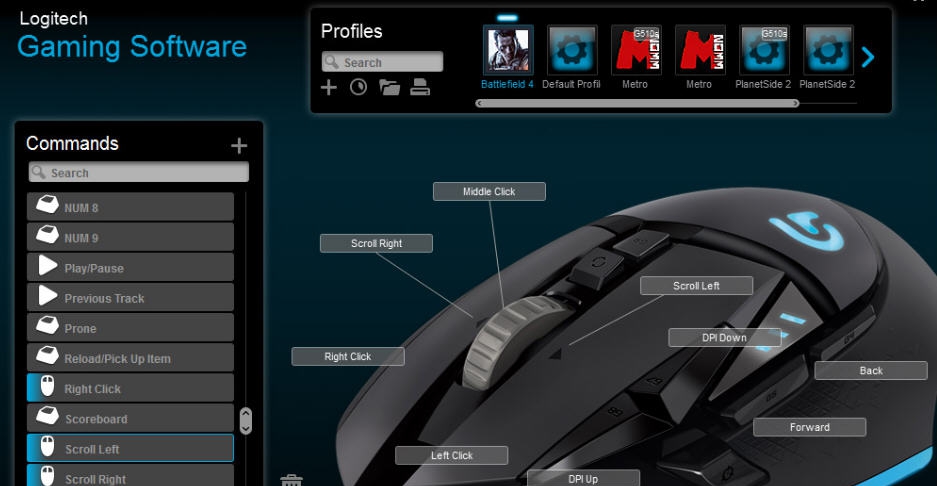The height and width of the screenshot is (486, 937).
Task: Select the NUM 9 command
Action: coord(130,237)
